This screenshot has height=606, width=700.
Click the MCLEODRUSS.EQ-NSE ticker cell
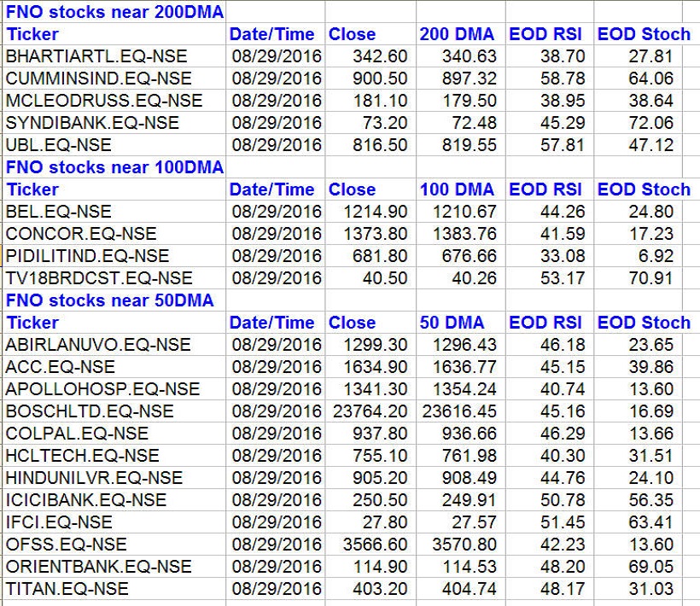[104, 101]
